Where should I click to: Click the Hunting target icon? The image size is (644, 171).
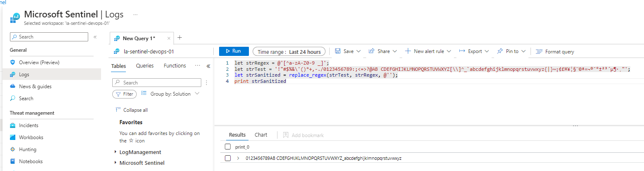[13, 149]
